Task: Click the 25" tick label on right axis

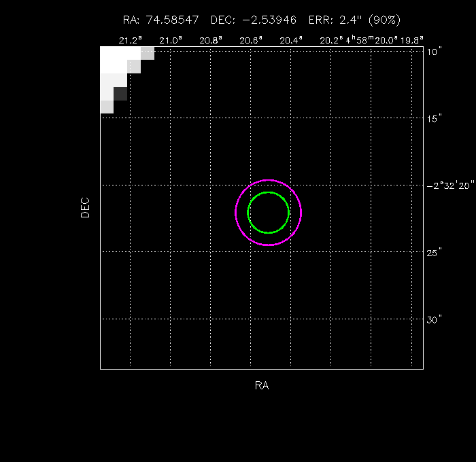Action: 435,252
